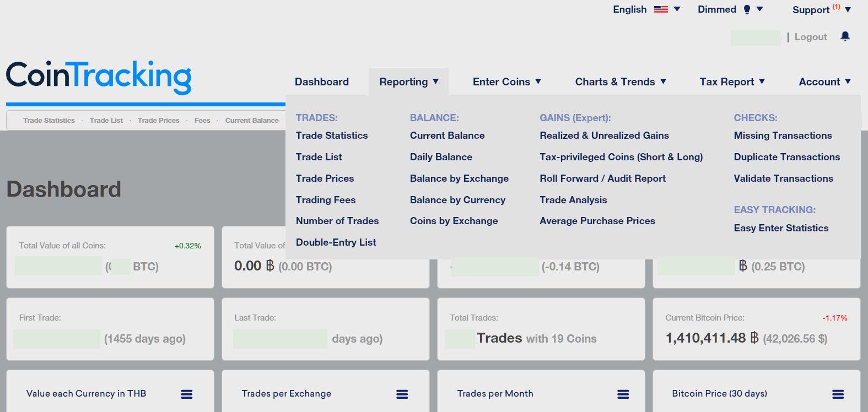The height and width of the screenshot is (412, 868).
Task: Click the 'Bitcoin Price (30 days)' chart title
Action: point(720,394)
